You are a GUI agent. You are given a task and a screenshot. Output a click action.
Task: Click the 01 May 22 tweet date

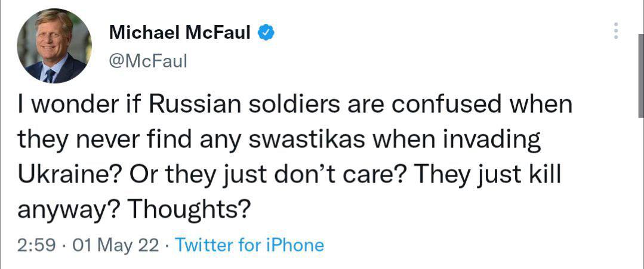115,245
